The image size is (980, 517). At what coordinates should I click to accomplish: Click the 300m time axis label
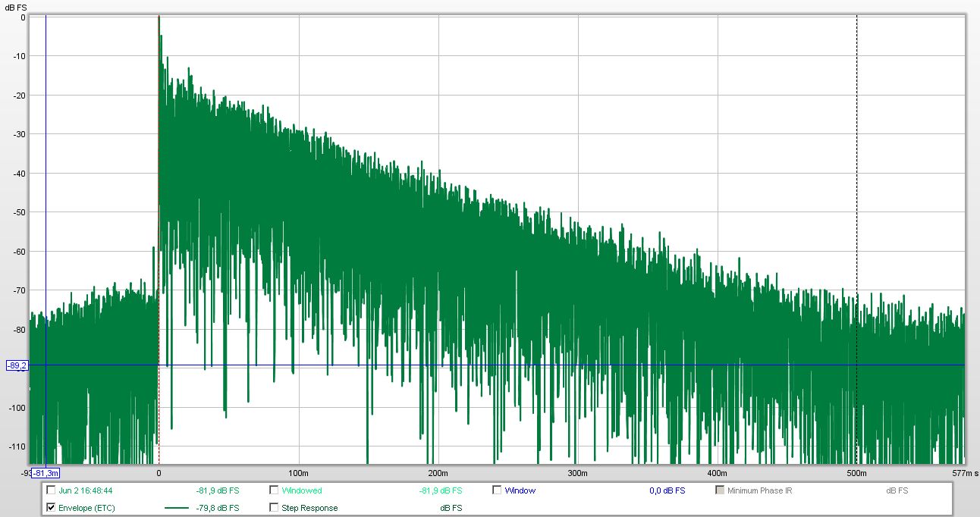578,473
